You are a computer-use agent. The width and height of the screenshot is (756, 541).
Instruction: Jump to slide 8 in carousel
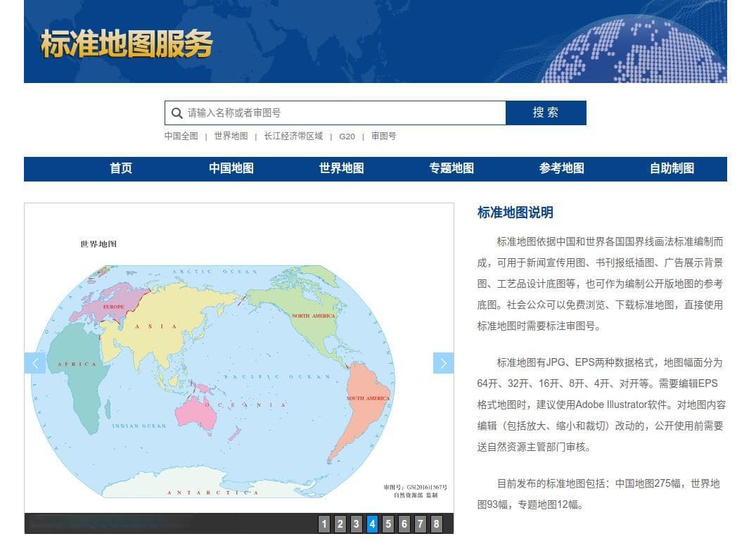point(436,524)
